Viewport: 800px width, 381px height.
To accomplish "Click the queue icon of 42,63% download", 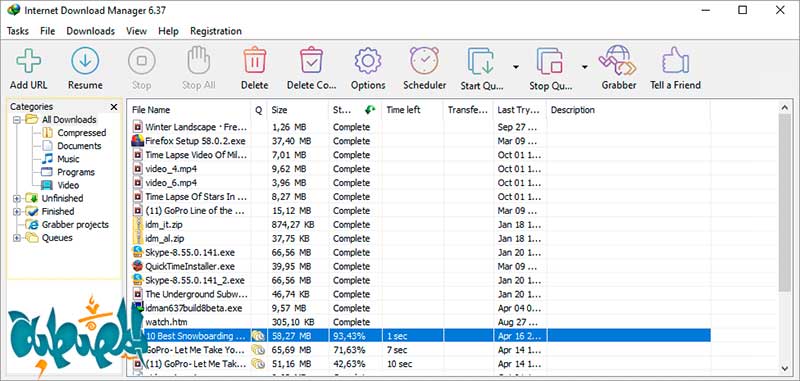I will coord(259,364).
